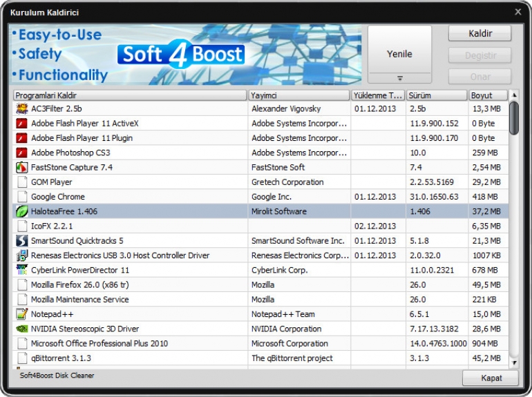
Task: Select the Notepad++ program name
Action: (53, 314)
